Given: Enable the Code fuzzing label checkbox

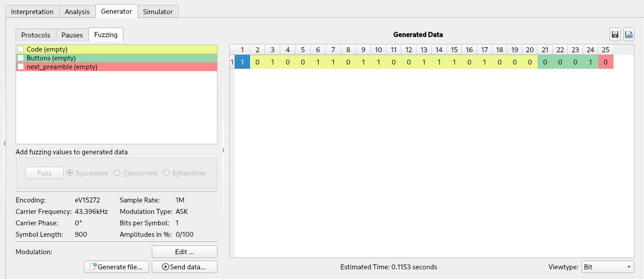Looking at the screenshot, I should (x=21, y=49).
